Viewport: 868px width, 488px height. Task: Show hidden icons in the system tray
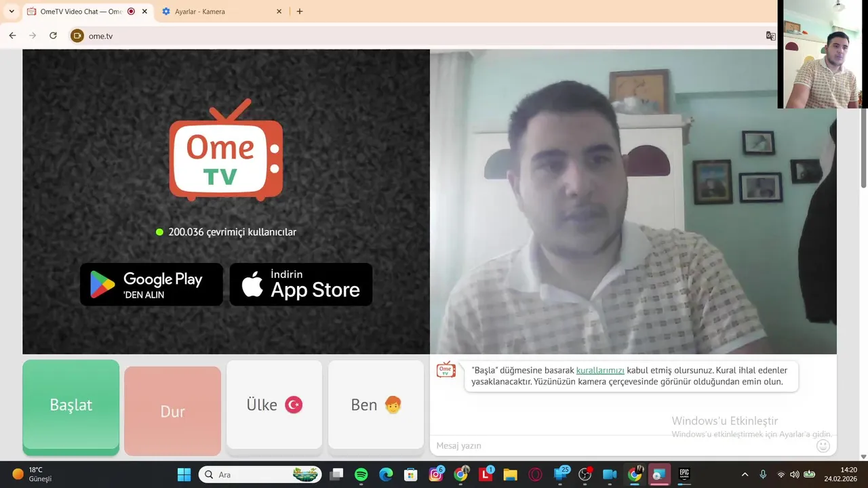745,474
